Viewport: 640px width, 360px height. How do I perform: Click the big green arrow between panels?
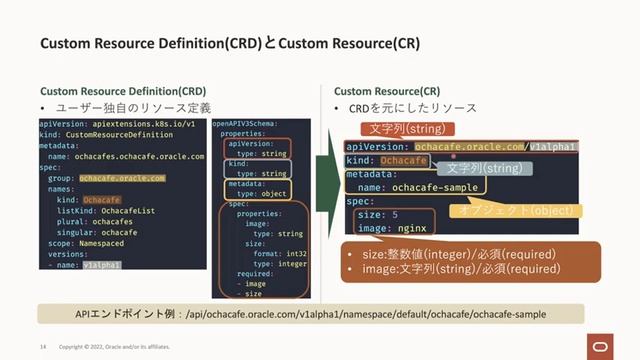click(x=328, y=184)
